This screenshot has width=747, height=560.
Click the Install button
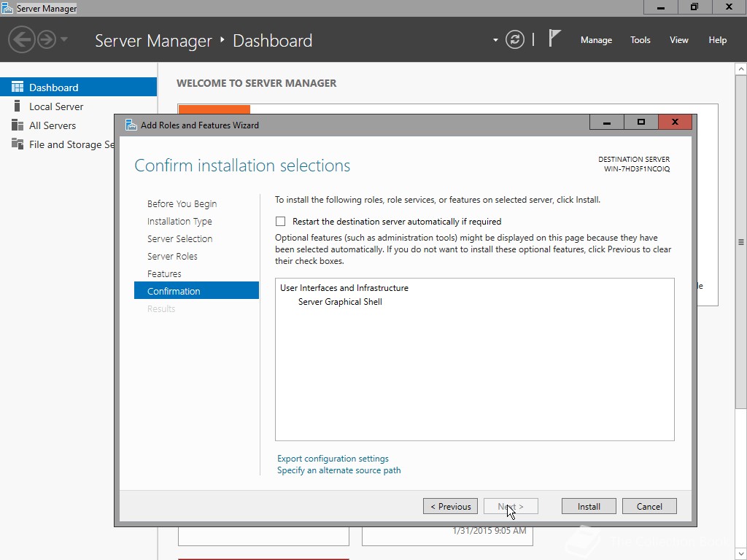point(589,506)
